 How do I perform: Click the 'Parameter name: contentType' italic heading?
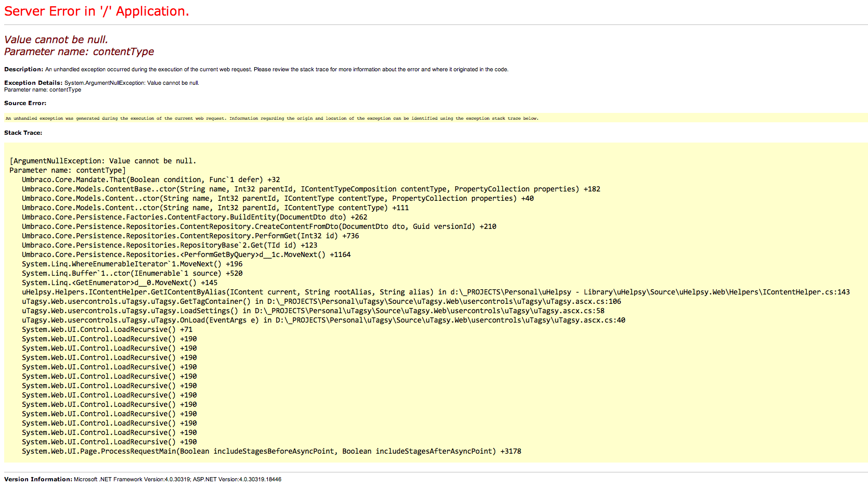point(79,52)
